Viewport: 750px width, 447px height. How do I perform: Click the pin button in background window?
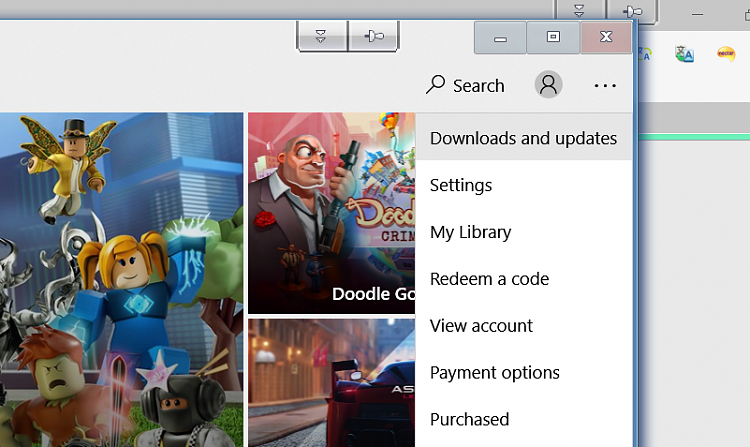(632, 11)
